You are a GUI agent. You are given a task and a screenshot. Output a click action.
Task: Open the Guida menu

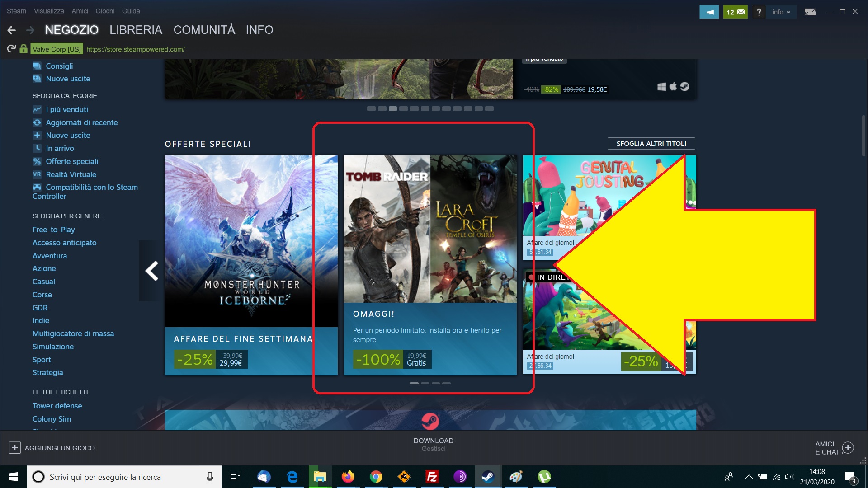tap(131, 11)
